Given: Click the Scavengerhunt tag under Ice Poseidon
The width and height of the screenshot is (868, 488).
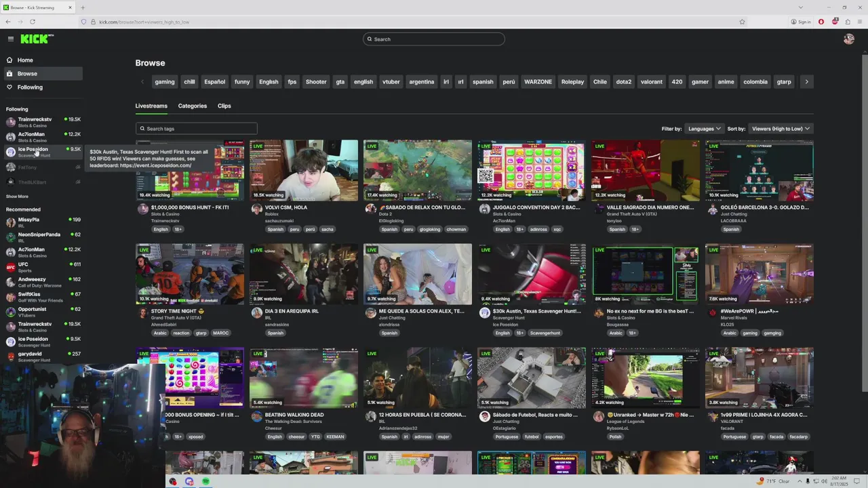Looking at the screenshot, I should 546,333.
